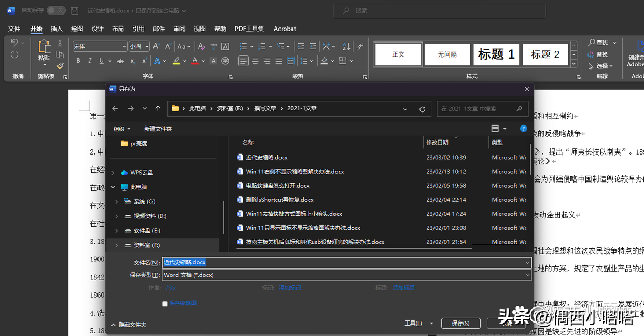Apply superscript formatting
The image size is (644, 336).
click(144, 61)
